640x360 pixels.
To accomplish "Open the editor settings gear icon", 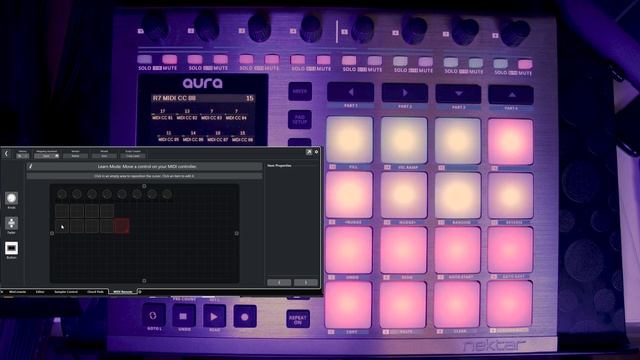I will [x=316, y=152].
